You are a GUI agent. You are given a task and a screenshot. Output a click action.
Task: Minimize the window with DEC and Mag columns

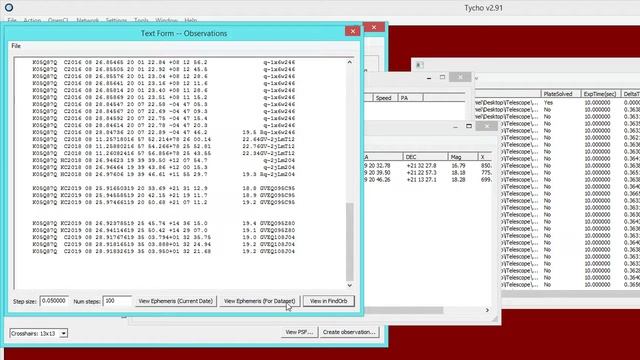tap(455, 127)
